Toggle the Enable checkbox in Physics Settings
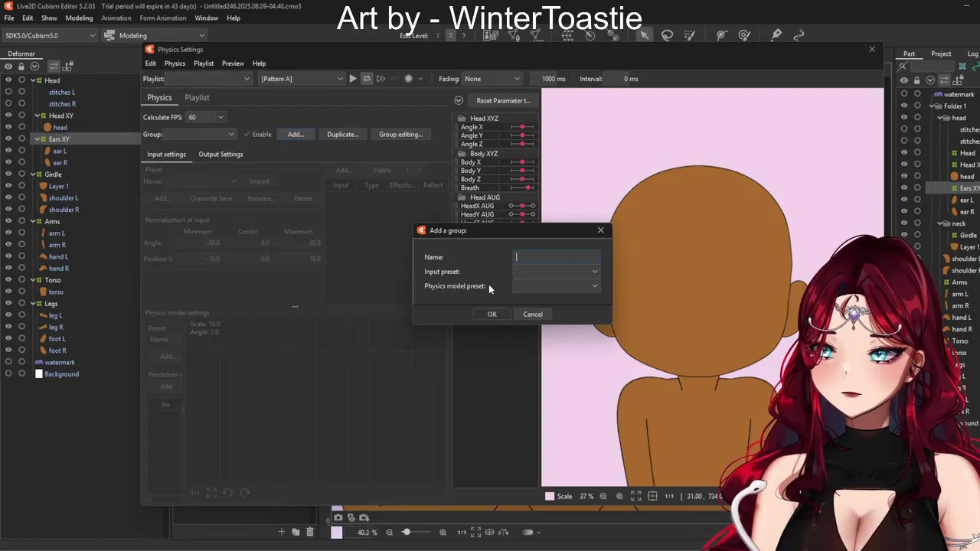This screenshot has height=551, width=980. click(x=247, y=135)
